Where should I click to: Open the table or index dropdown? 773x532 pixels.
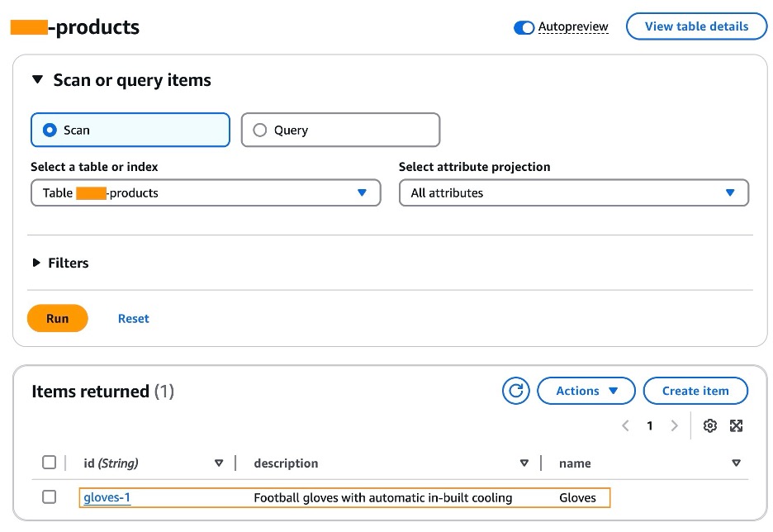206,192
